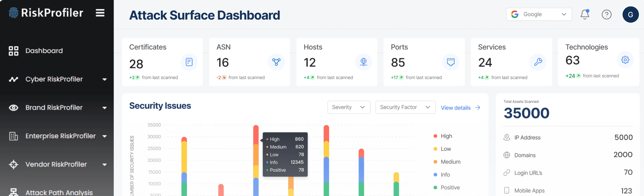The image size is (644, 196).
Task: Open the G user profile avatar
Action: pyautogui.click(x=631, y=15)
